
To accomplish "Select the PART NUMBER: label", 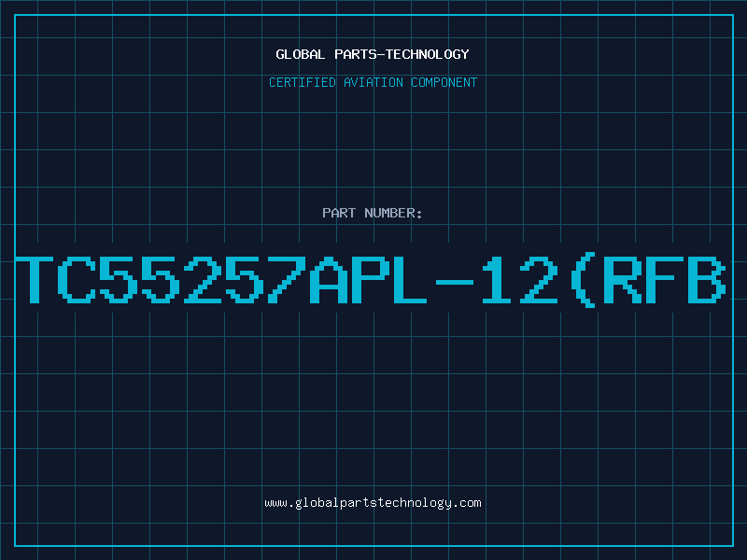I will pos(373,213).
